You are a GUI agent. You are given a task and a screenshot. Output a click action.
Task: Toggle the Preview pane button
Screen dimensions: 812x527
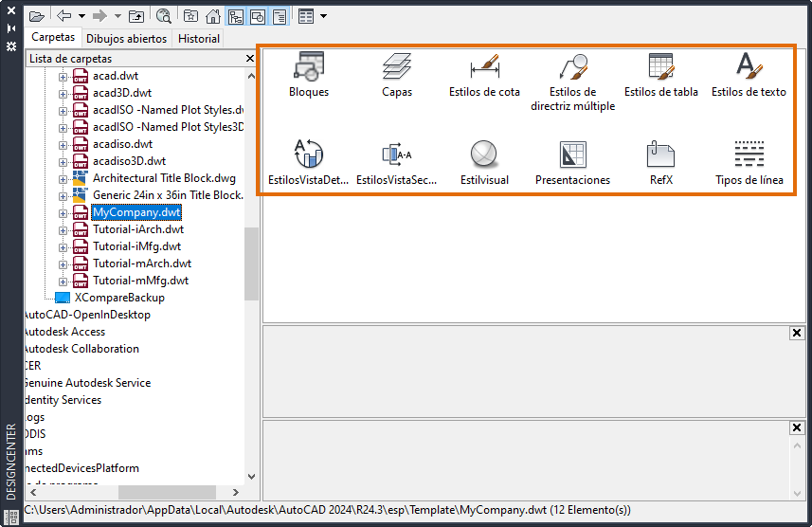point(258,17)
